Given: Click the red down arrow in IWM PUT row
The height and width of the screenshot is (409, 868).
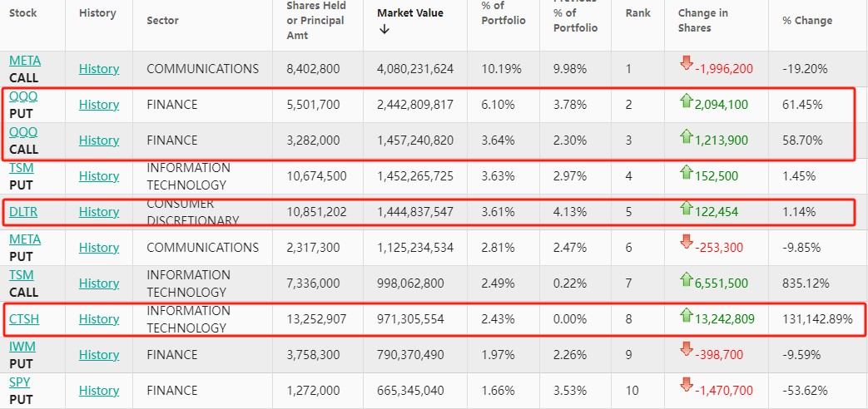Looking at the screenshot, I should (687, 349).
